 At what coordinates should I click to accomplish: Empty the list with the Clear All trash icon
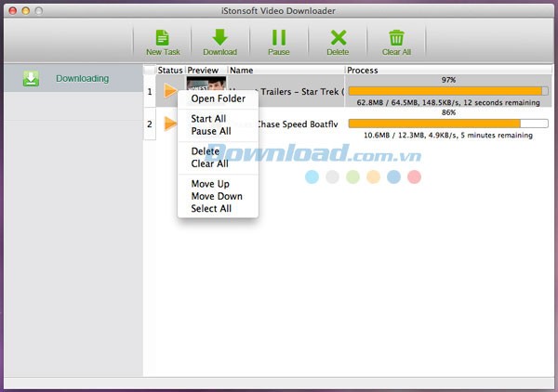[396, 43]
